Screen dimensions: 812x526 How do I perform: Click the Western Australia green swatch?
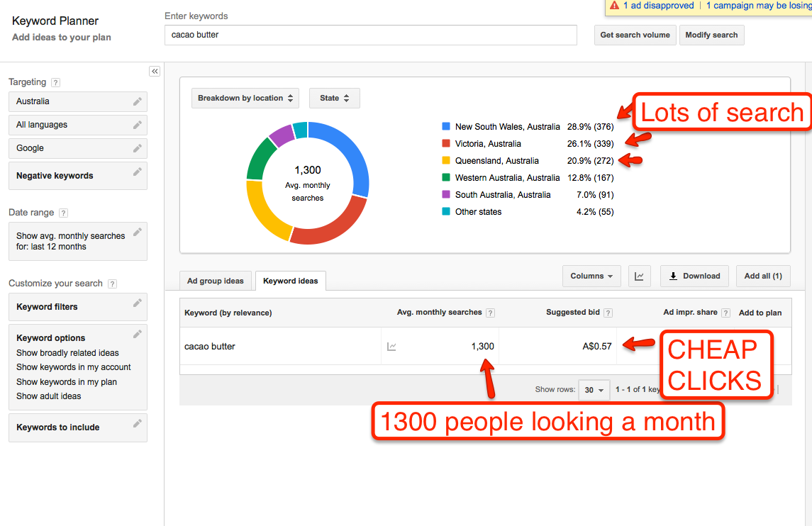(446, 177)
